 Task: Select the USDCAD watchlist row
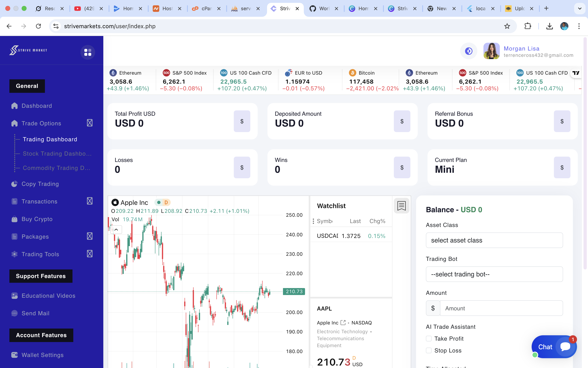click(351, 236)
